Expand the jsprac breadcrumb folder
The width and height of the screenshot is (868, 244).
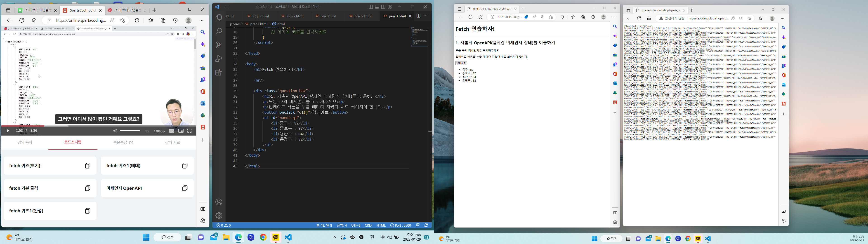[235, 24]
